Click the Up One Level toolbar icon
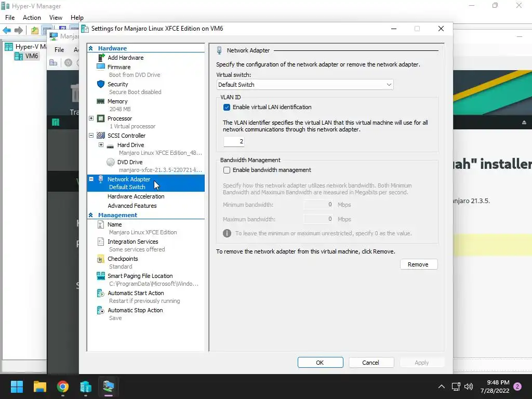The height and width of the screenshot is (399, 532). click(35, 31)
